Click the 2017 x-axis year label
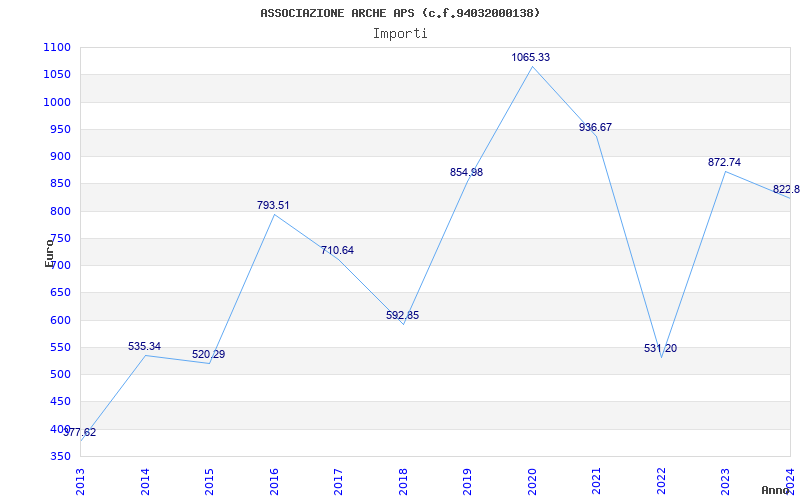The image size is (800, 500). coord(338,481)
